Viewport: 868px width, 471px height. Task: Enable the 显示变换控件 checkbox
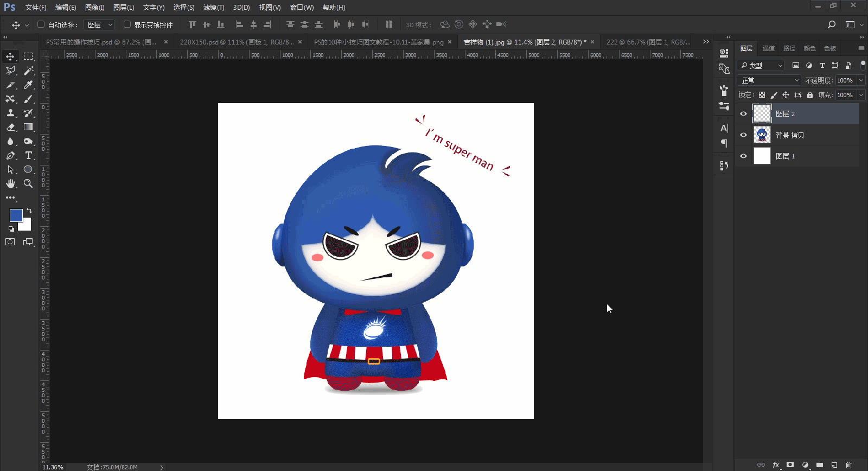point(127,24)
